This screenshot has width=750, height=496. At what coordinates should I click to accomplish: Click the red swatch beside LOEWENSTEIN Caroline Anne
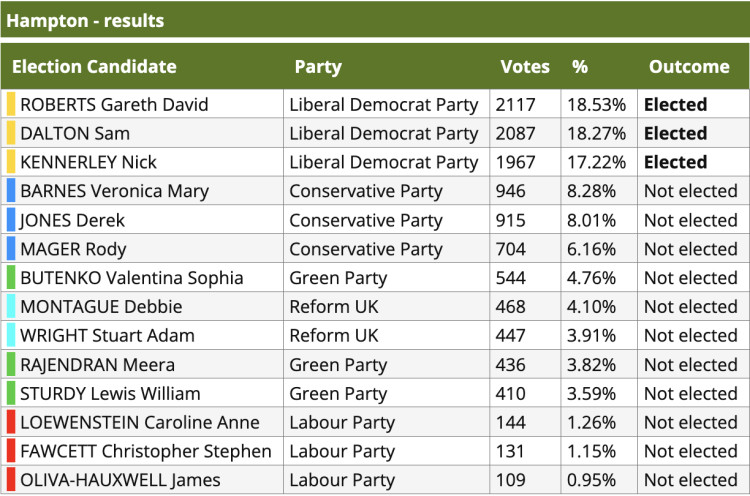point(11,422)
